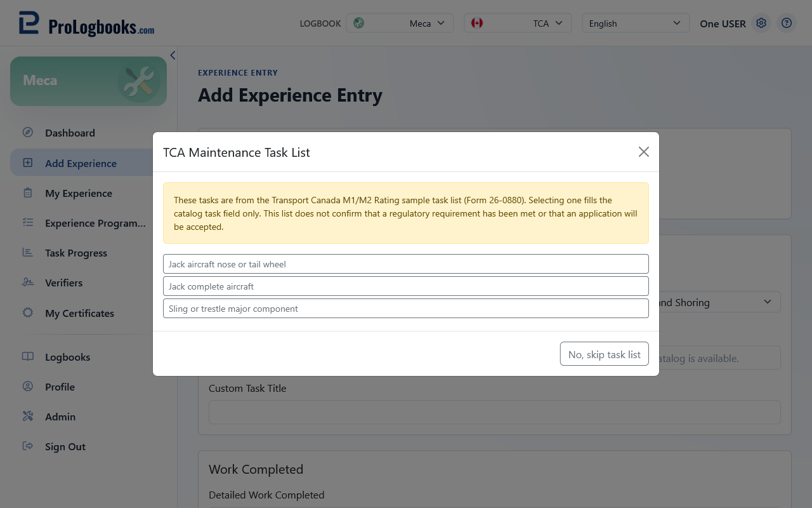
Task: Open the TCA authority dropdown
Action: tap(518, 23)
